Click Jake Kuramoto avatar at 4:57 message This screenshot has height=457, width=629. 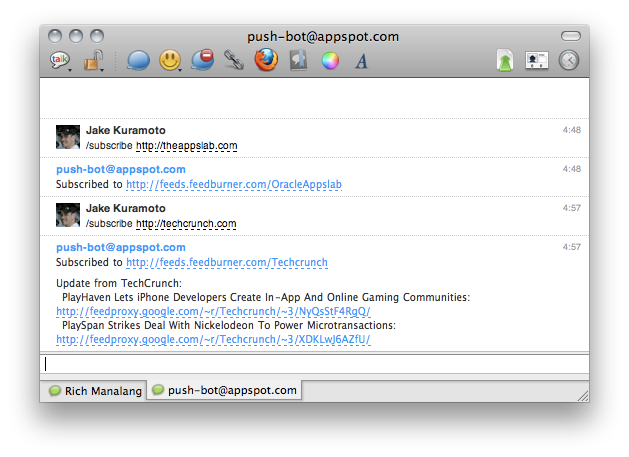tap(68, 215)
